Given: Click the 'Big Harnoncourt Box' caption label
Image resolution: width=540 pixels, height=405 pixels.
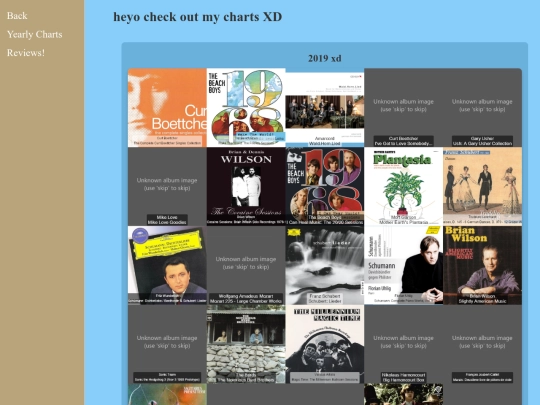Looking at the screenshot, I should (404, 380).
